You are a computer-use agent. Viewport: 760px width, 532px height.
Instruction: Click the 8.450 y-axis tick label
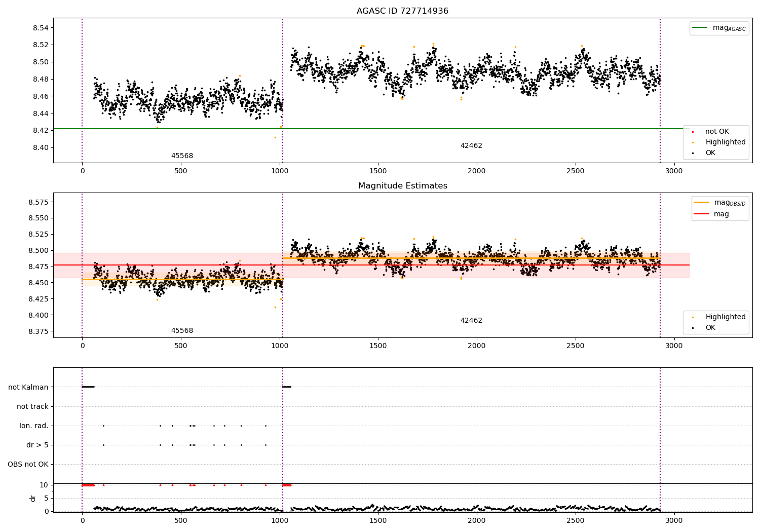click(39, 283)
